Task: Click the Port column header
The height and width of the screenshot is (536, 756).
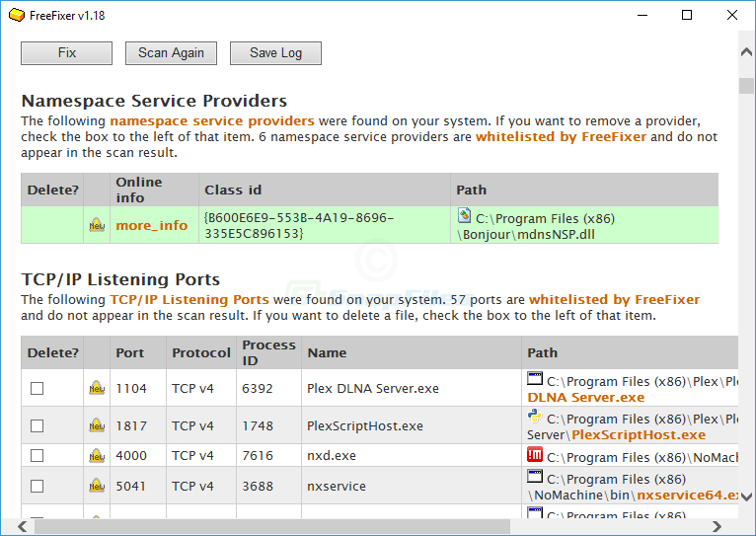Action: pyautogui.click(x=138, y=352)
